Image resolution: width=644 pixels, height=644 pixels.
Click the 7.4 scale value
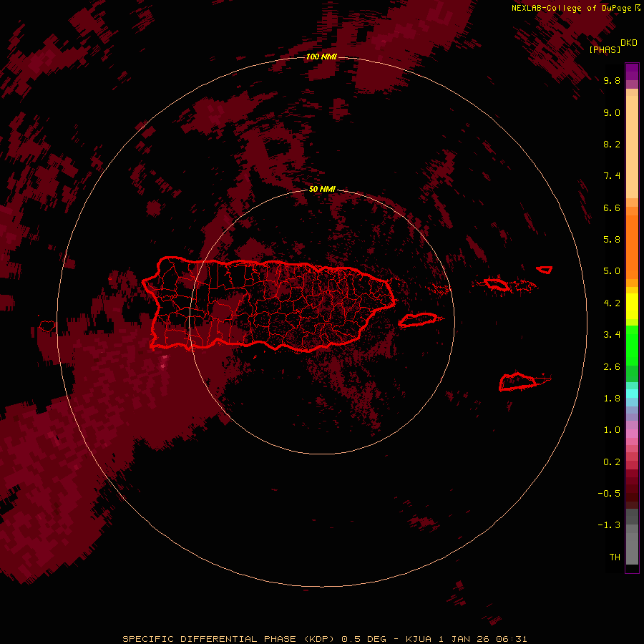point(612,176)
